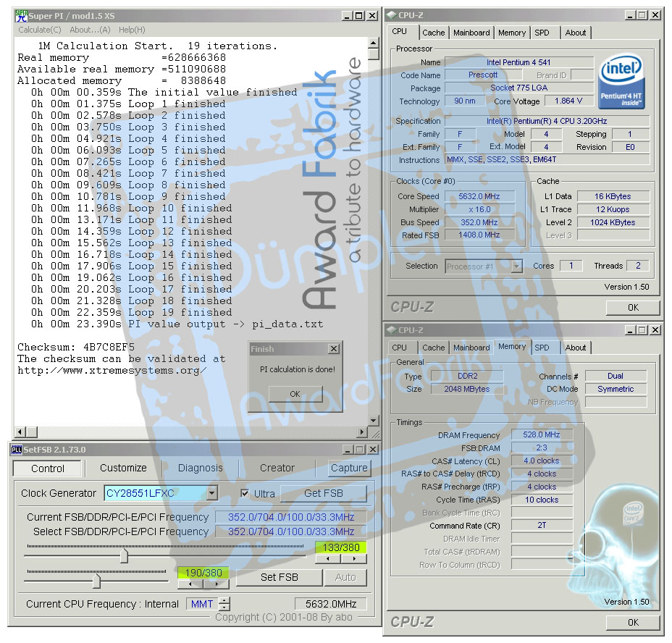Viewport: 672px width, 643px height.
Task: Click the Core Voltage 1.864 V value
Action: tap(568, 101)
